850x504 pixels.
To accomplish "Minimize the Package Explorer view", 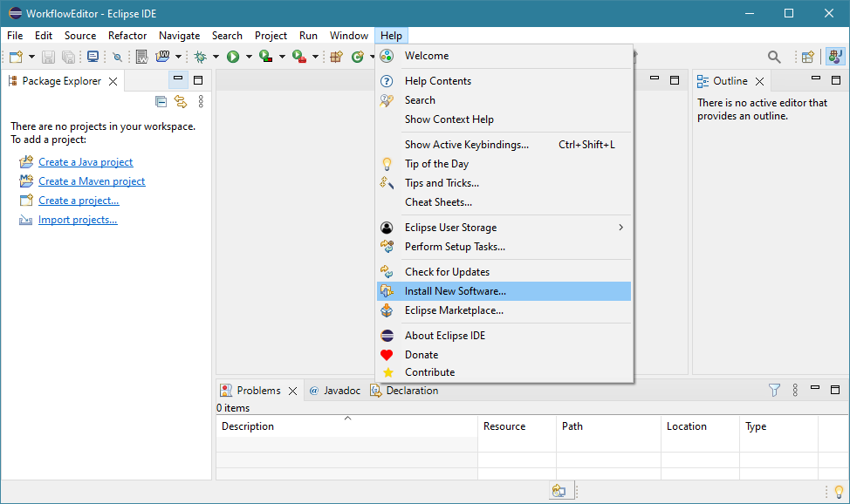I will coord(178,80).
